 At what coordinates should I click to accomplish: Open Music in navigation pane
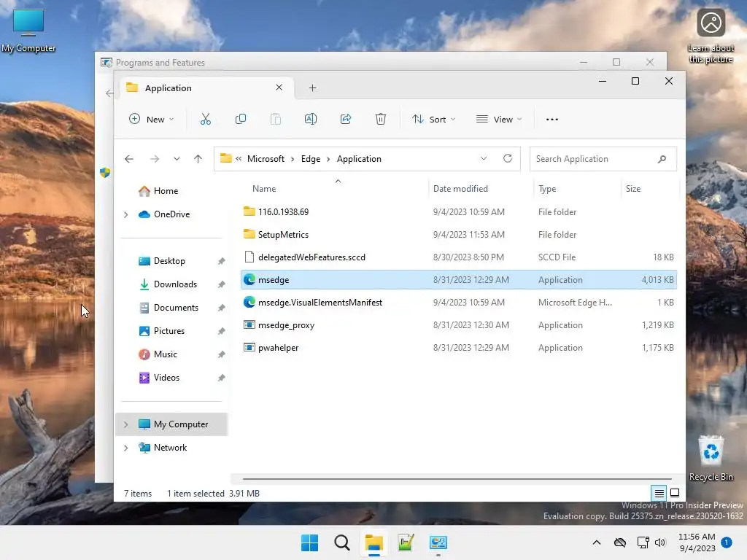pos(166,354)
